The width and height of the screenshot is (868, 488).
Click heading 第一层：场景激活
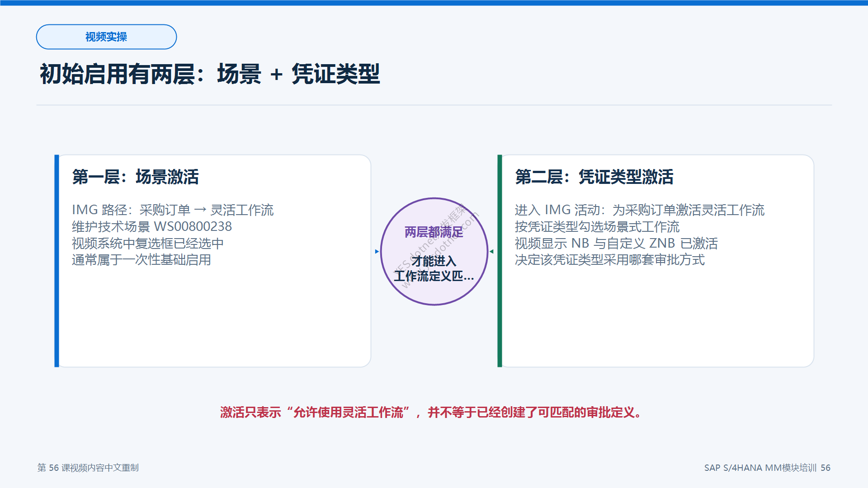[x=135, y=177]
